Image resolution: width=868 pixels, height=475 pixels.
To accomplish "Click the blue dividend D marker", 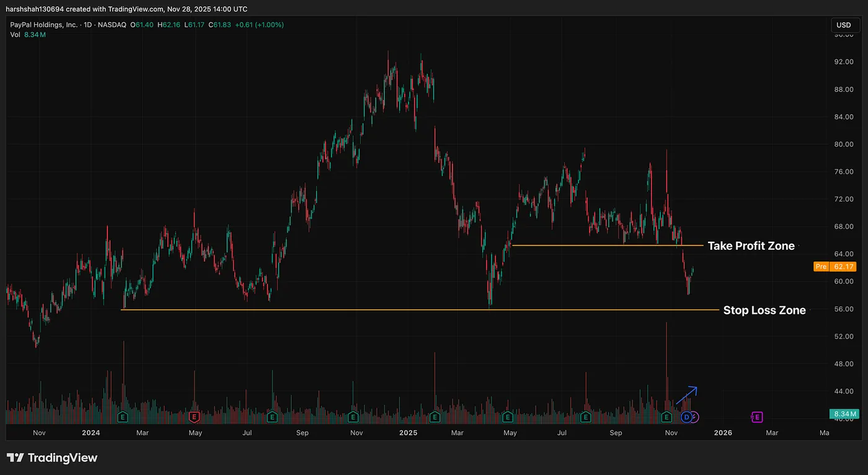I will click(x=686, y=417).
